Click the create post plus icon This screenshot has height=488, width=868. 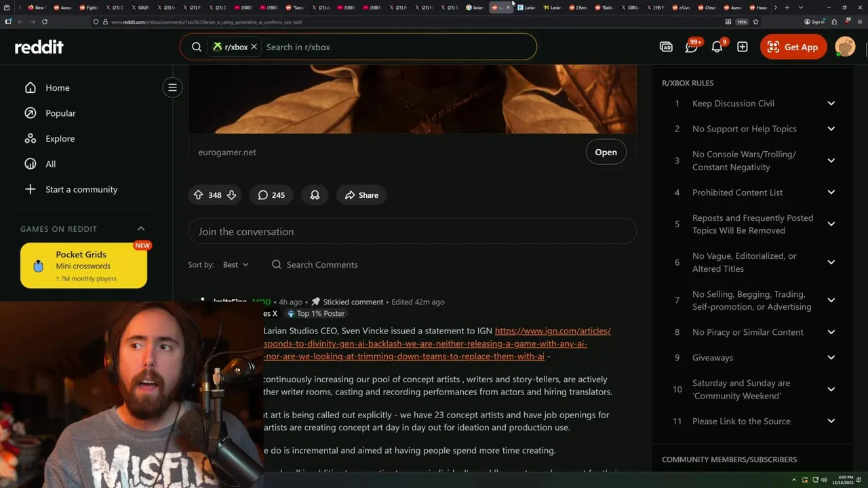coord(743,47)
